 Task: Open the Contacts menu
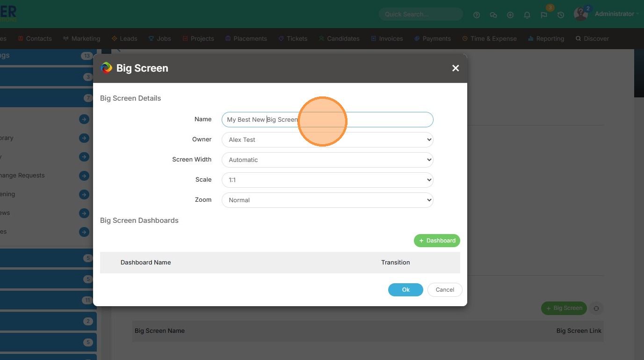click(35, 38)
